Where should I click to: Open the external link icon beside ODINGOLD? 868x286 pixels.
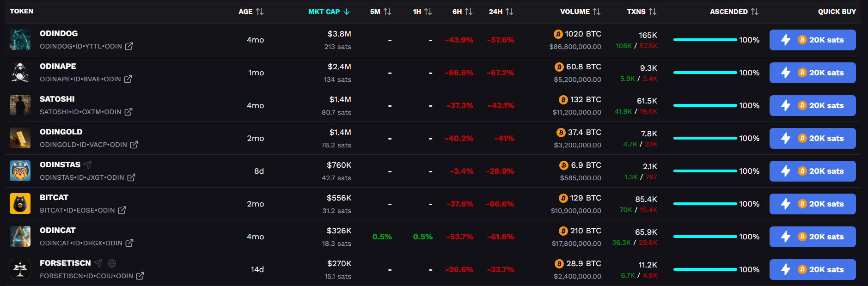point(134,145)
